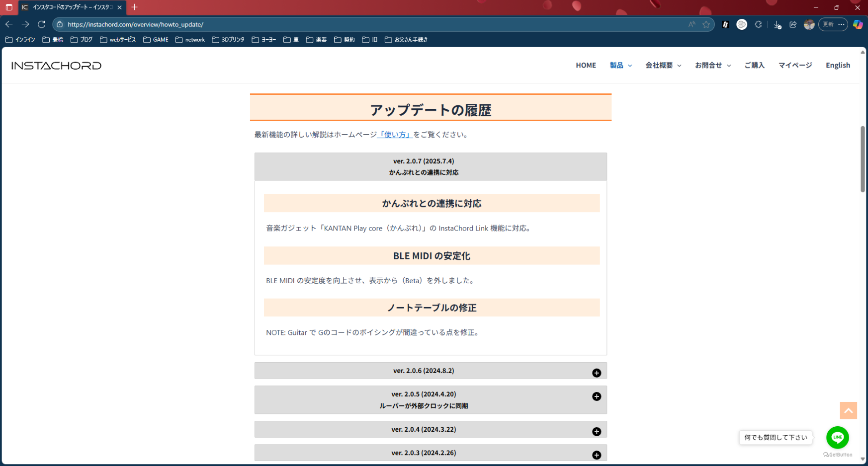Click the アップデートの履歴 heading

click(x=431, y=110)
